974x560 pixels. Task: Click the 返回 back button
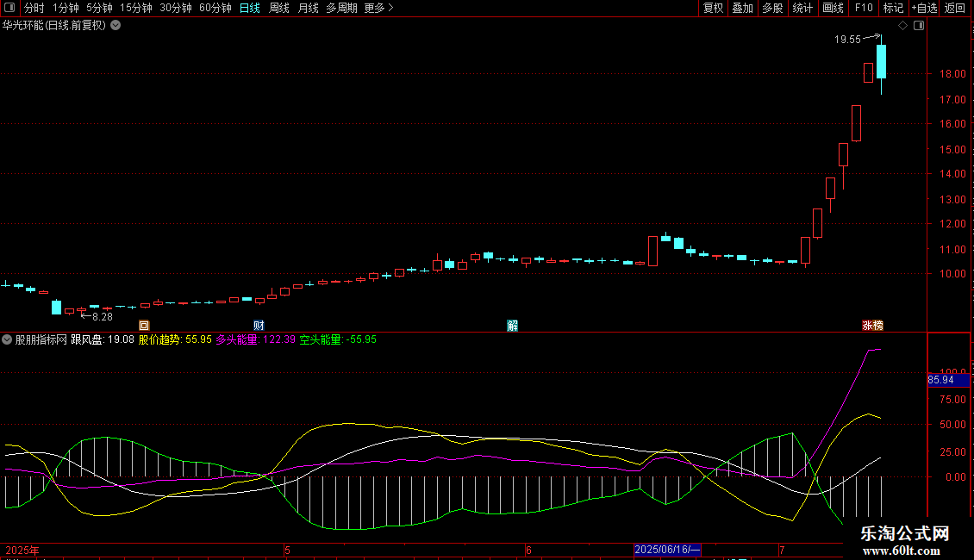(x=955, y=8)
